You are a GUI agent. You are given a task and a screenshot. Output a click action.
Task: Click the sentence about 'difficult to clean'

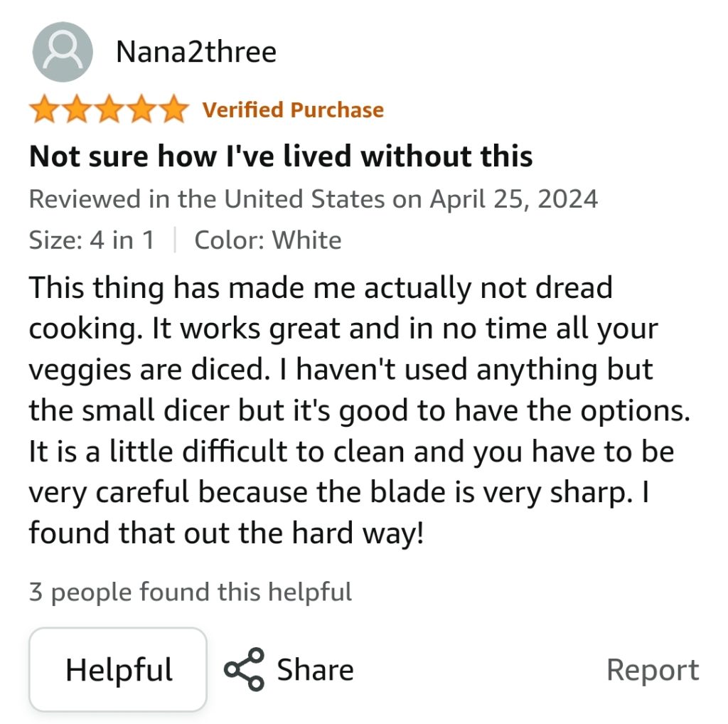(x=351, y=472)
